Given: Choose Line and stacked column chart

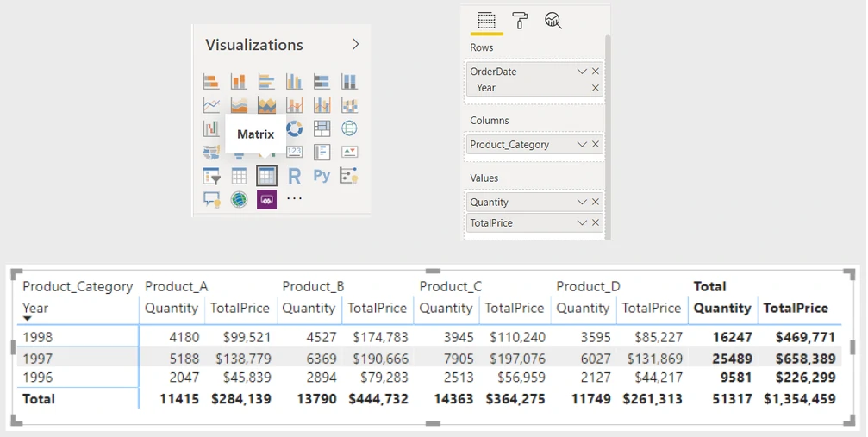Looking at the screenshot, I should [x=294, y=104].
